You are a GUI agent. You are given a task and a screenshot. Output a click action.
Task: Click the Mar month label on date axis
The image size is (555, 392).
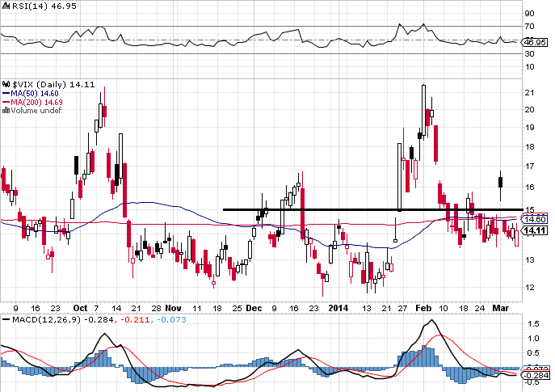tap(501, 308)
